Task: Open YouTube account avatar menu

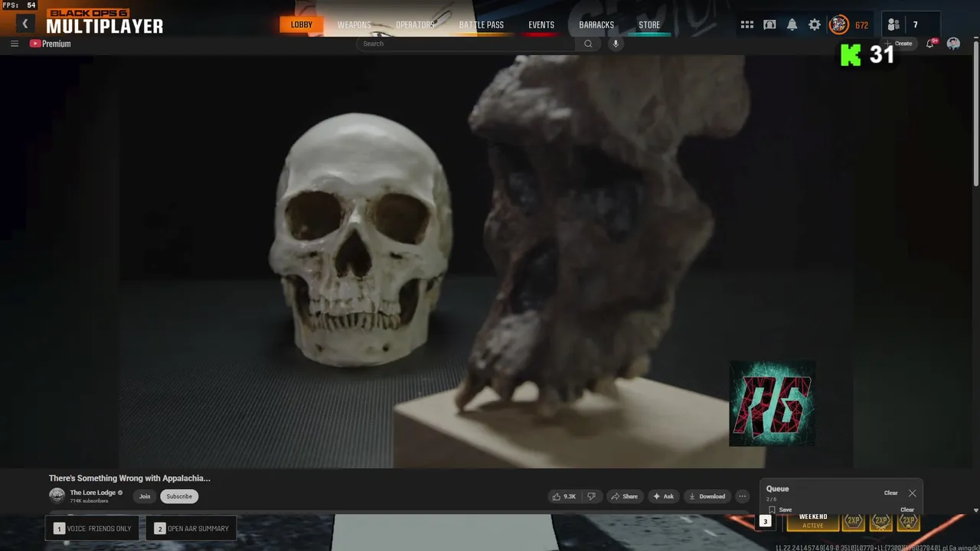Action: coord(953,44)
